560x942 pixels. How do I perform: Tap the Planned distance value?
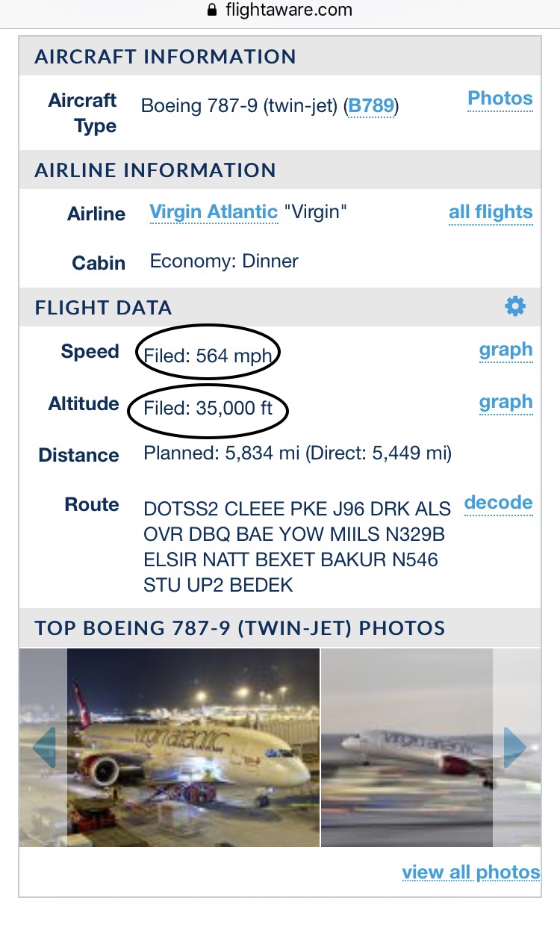tap(297, 453)
